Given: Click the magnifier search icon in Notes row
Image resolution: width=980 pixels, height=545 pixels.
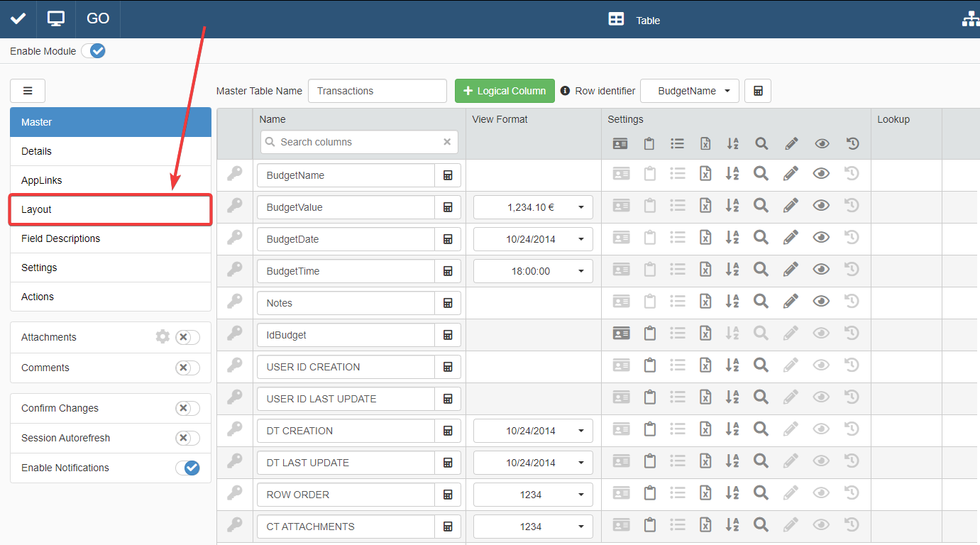Looking at the screenshot, I should point(761,302).
